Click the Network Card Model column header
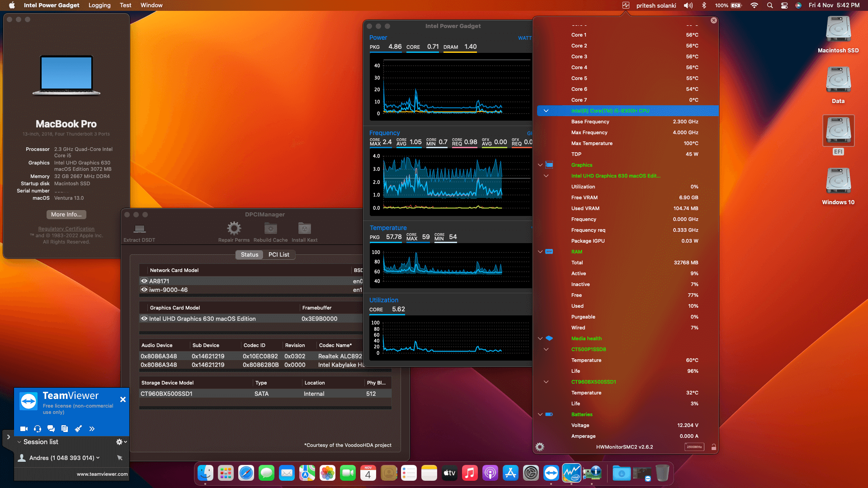 pos(175,270)
